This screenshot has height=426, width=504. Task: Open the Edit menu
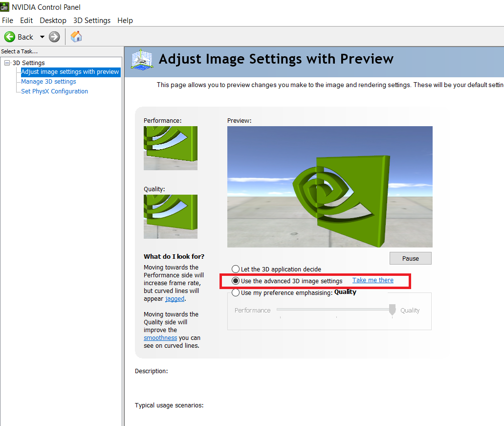[26, 21]
